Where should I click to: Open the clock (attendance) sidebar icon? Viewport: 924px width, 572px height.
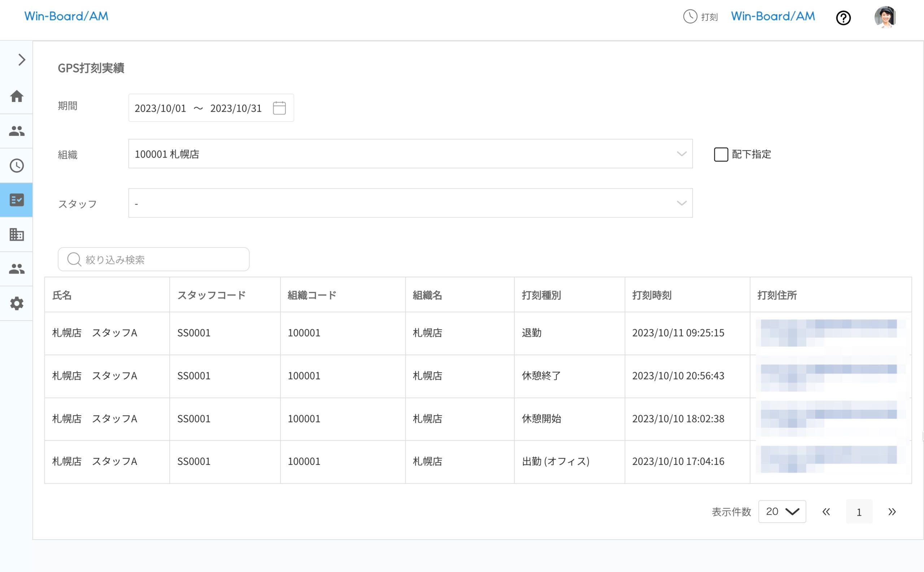pos(16,165)
